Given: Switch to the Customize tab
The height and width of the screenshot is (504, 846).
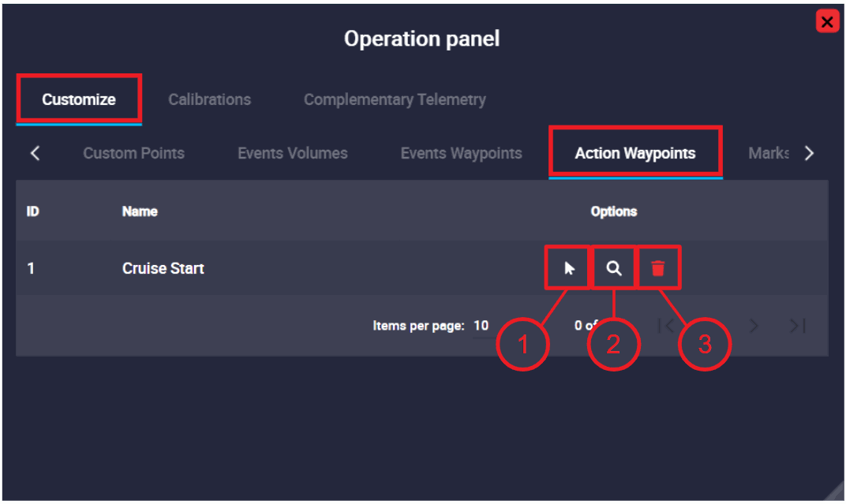Looking at the screenshot, I should pyautogui.click(x=79, y=99).
